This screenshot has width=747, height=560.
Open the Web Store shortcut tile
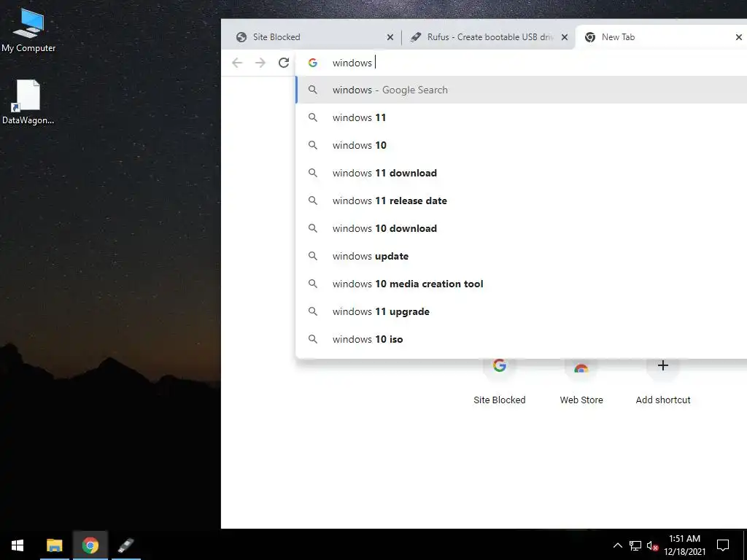click(x=581, y=381)
